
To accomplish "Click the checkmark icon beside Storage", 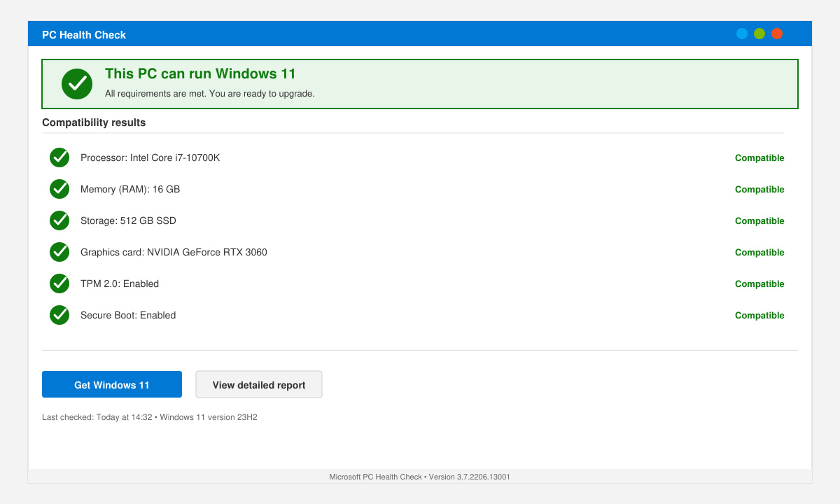I will pos(59,220).
